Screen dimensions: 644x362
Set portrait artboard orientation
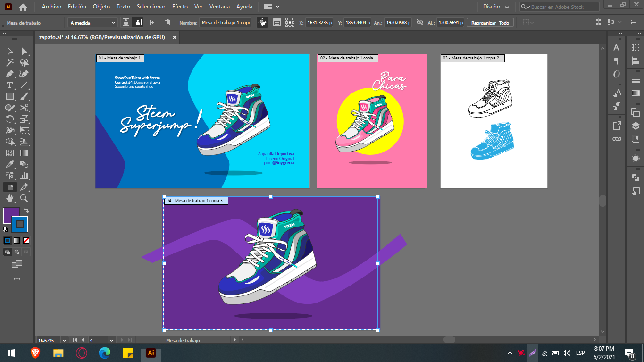[x=126, y=22]
